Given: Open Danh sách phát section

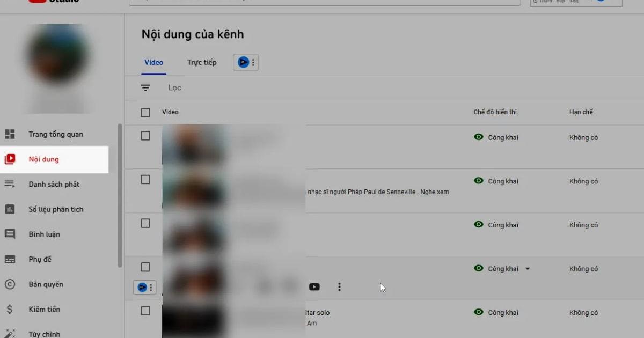Looking at the screenshot, I should 54,184.
